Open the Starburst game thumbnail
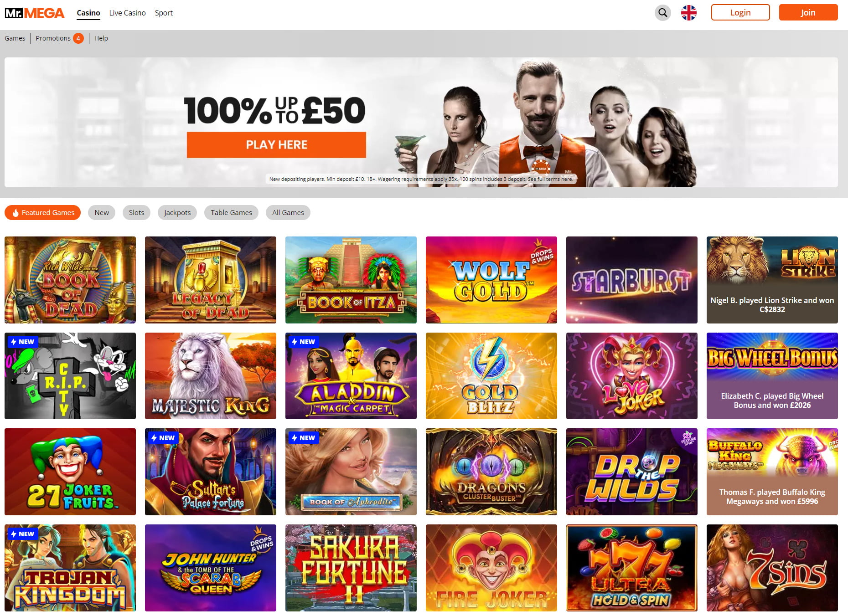Screen dimensions: 848x616 (632, 280)
